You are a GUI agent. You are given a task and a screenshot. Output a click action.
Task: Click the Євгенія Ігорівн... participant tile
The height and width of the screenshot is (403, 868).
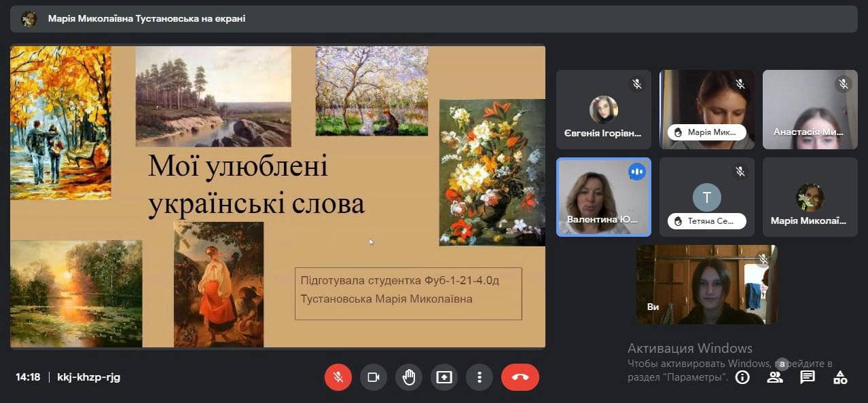(603, 109)
